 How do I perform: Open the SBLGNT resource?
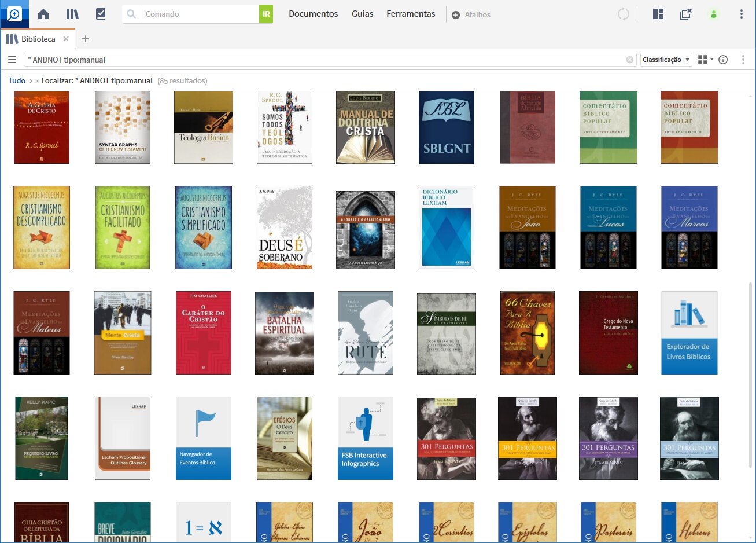(447, 127)
